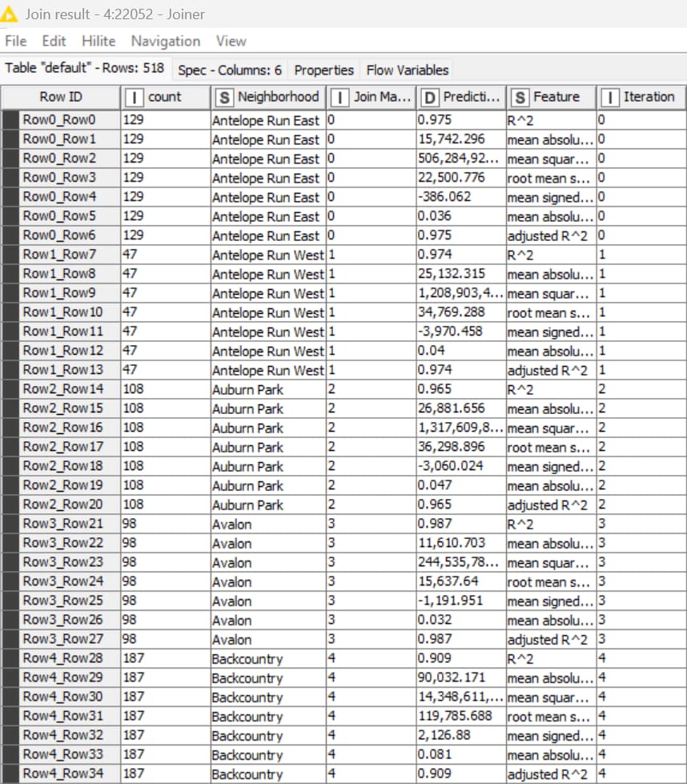
Task: Click Antelope Run East in Row0_Row1
Action: coord(265,139)
